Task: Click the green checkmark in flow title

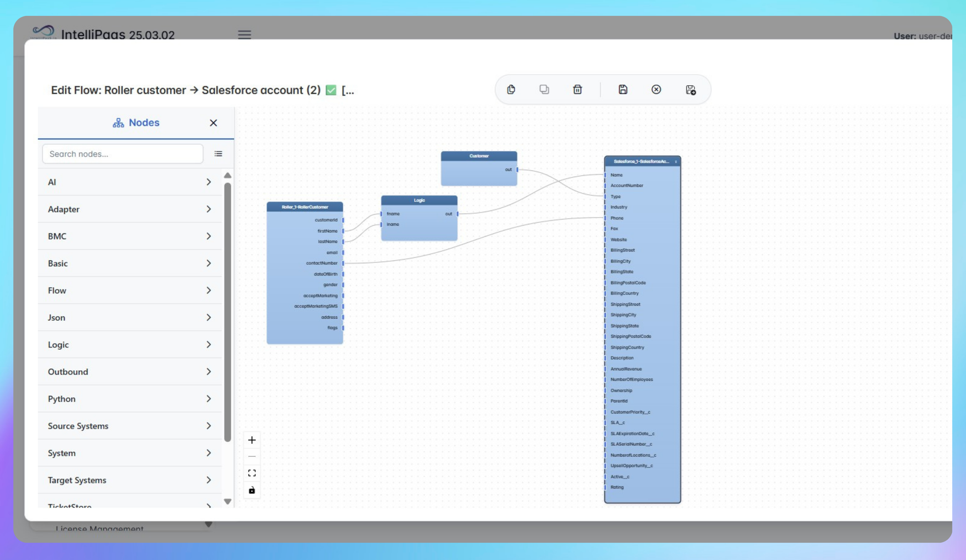Action: [x=331, y=90]
